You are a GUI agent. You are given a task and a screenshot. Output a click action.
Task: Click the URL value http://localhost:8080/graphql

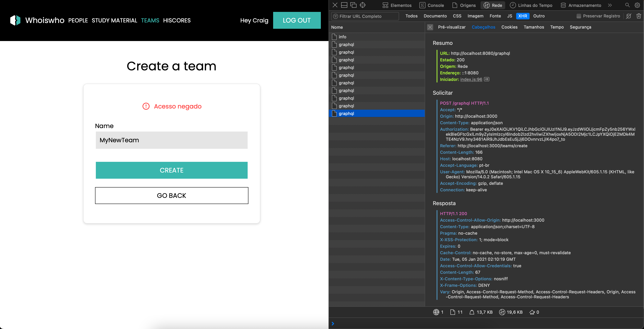480,53
